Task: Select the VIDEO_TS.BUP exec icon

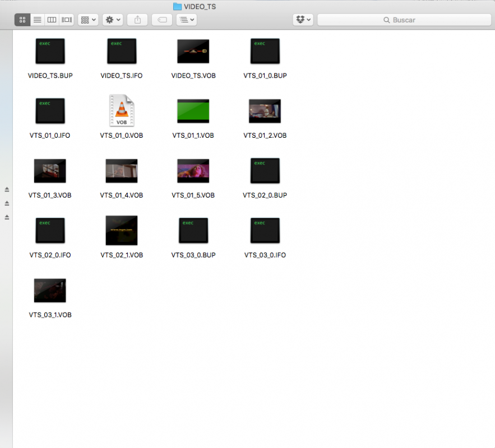Action: pos(50,51)
